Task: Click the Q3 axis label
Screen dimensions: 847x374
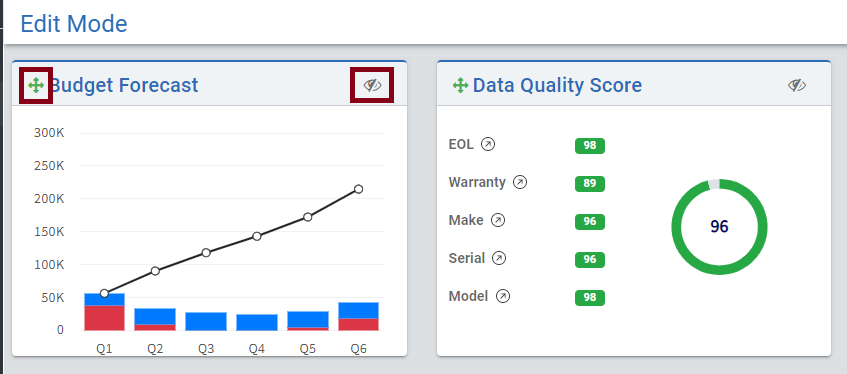Action: (206, 349)
